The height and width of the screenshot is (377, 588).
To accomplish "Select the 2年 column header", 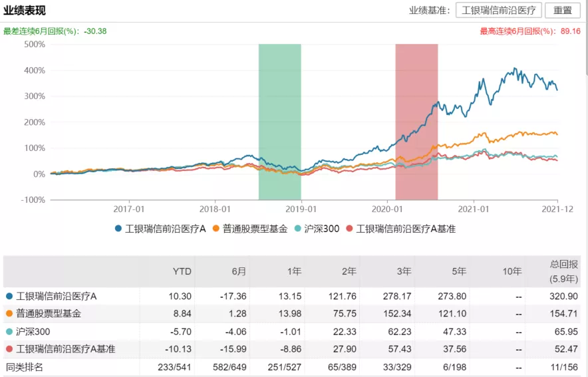I will 349,271.
